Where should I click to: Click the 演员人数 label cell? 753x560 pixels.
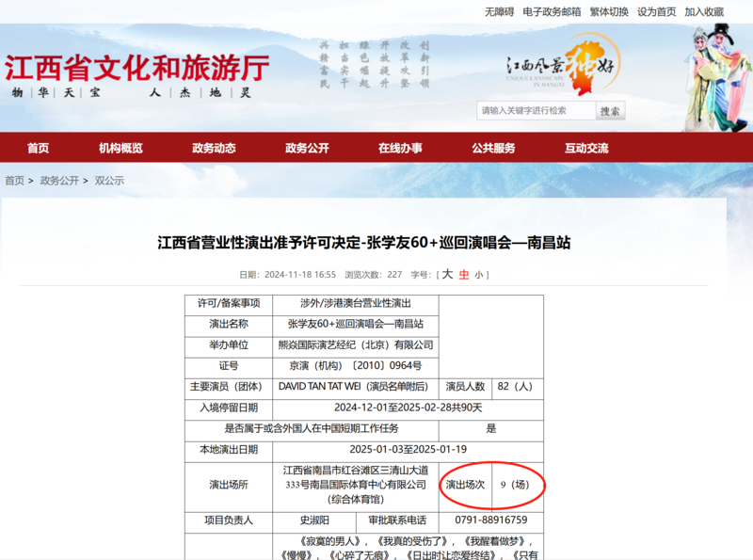465,387
